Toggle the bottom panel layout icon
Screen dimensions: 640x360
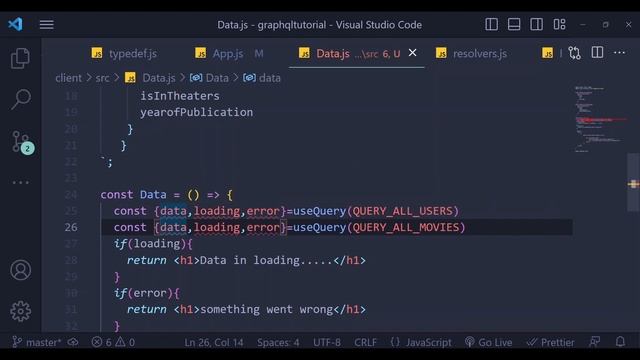[x=514, y=24]
